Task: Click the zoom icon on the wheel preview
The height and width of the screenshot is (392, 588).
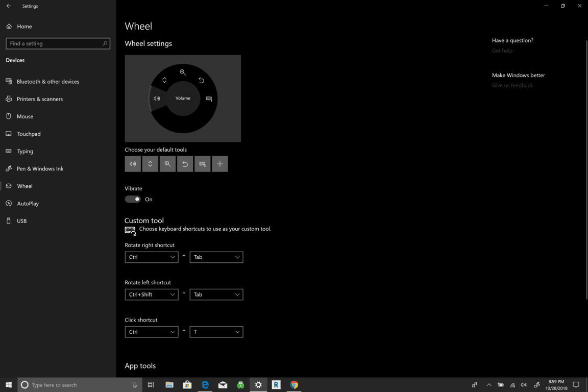Action: (x=183, y=72)
